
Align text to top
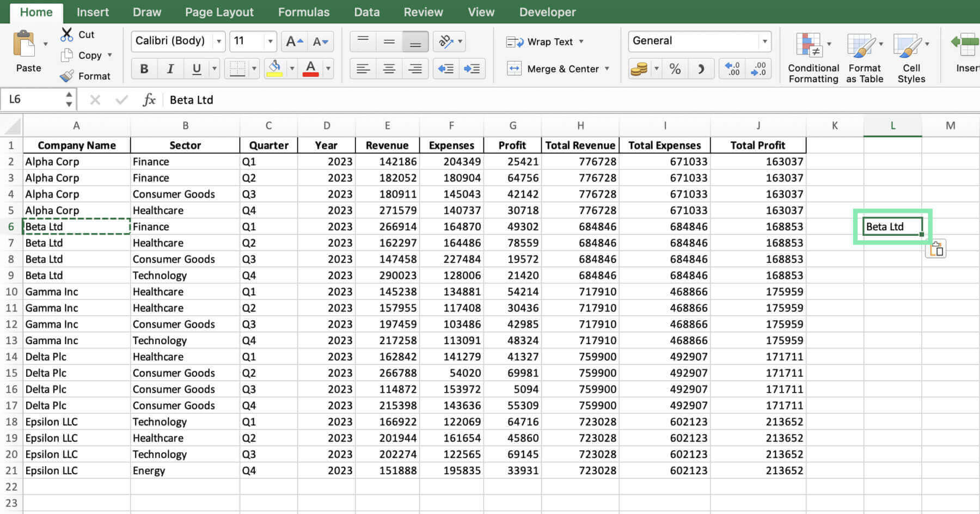pos(363,41)
